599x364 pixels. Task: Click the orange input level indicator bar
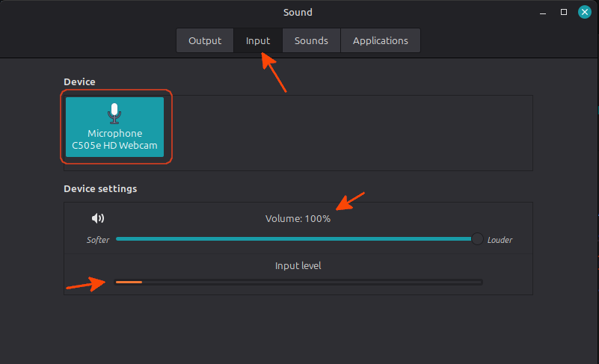click(129, 282)
